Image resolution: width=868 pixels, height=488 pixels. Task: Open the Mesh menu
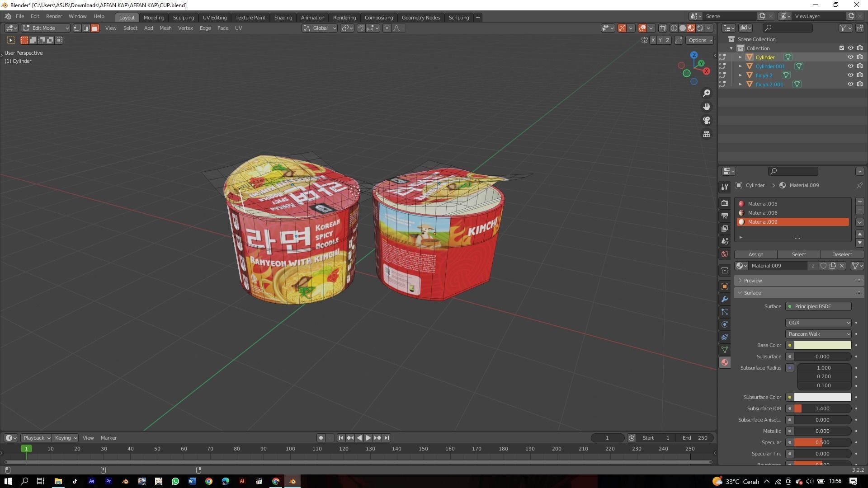point(165,28)
